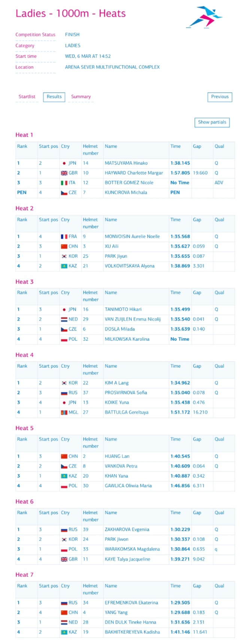Click Netherlands flag beside VAN ZUIJLEN

(x=64, y=320)
